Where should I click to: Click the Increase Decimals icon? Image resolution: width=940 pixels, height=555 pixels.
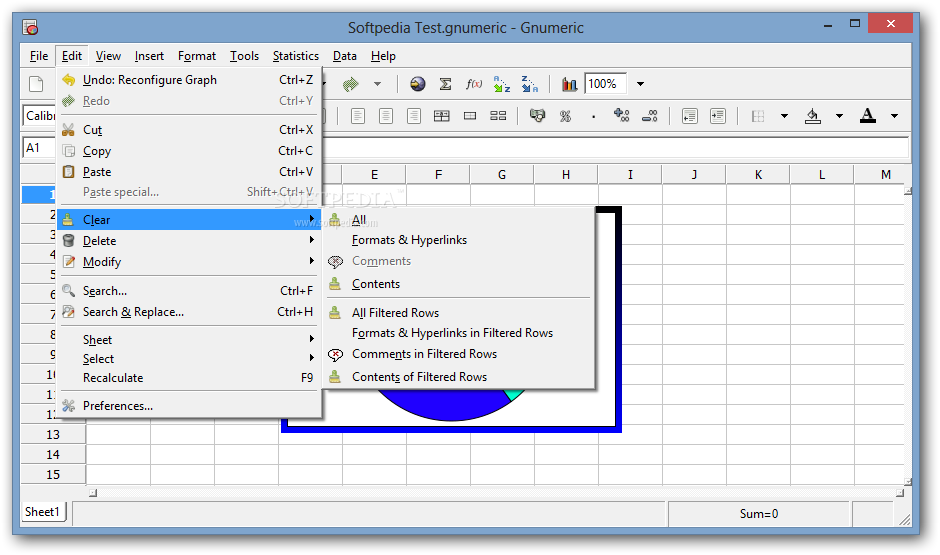622,116
